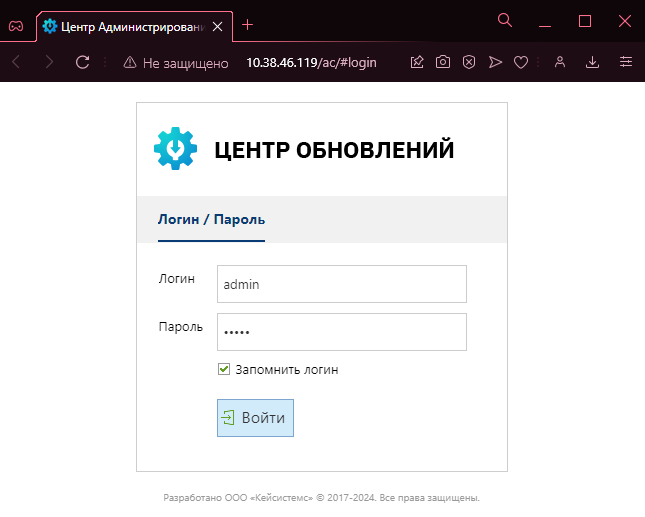This screenshot has width=645, height=517.
Task: Click the Пароль password field
Action: (342, 332)
